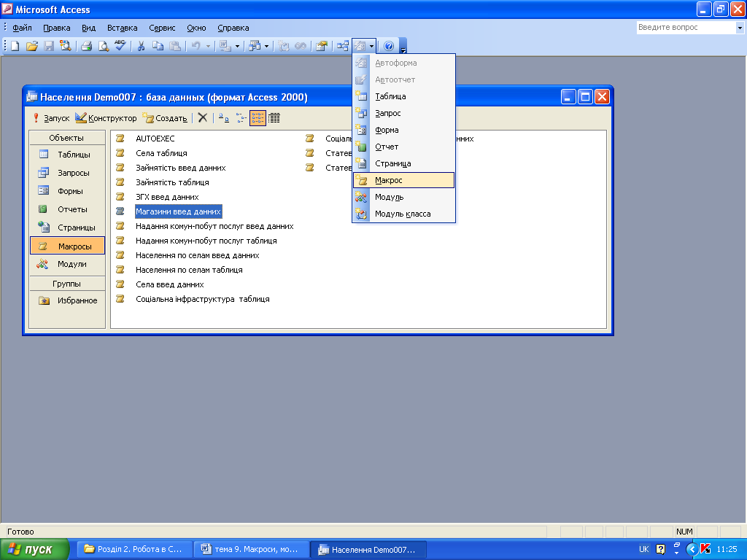The width and height of the screenshot is (747, 560).
Task: Choose Отчет in the New Object menu
Action: (403, 147)
